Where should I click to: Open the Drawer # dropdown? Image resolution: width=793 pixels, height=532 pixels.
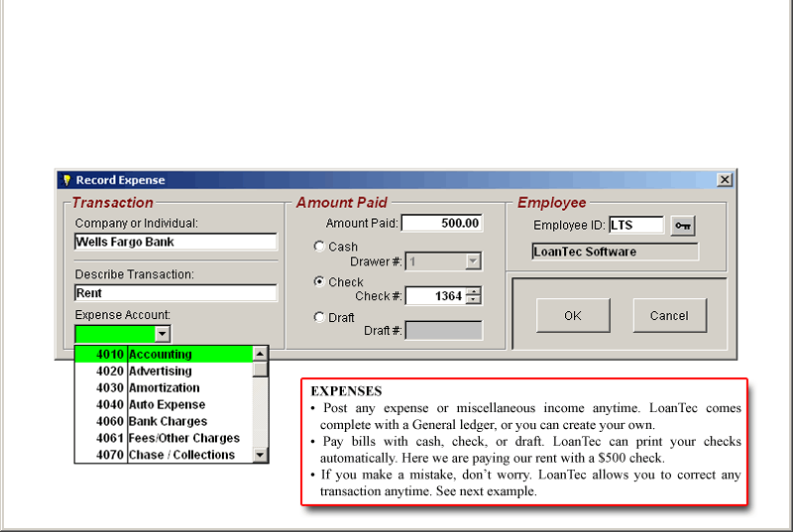tap(473, 262)
